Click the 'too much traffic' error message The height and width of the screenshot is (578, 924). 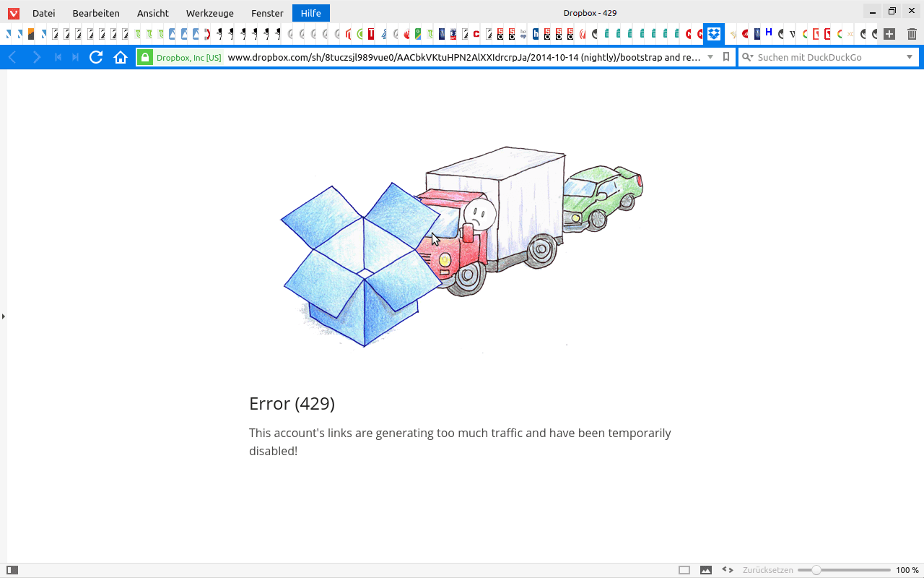coord(460,441)
